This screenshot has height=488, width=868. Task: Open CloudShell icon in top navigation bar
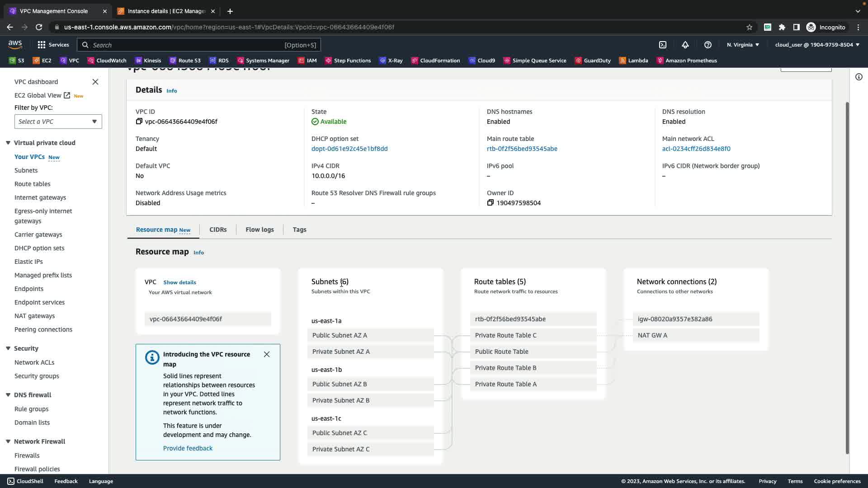(x=663, y=45)
